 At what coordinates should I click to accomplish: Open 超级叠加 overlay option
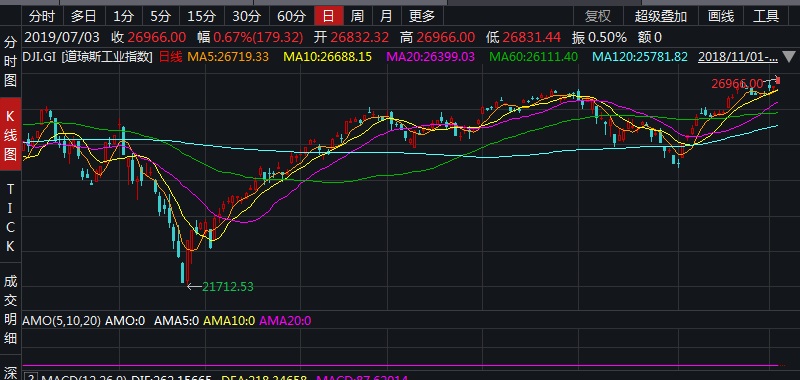661,16
